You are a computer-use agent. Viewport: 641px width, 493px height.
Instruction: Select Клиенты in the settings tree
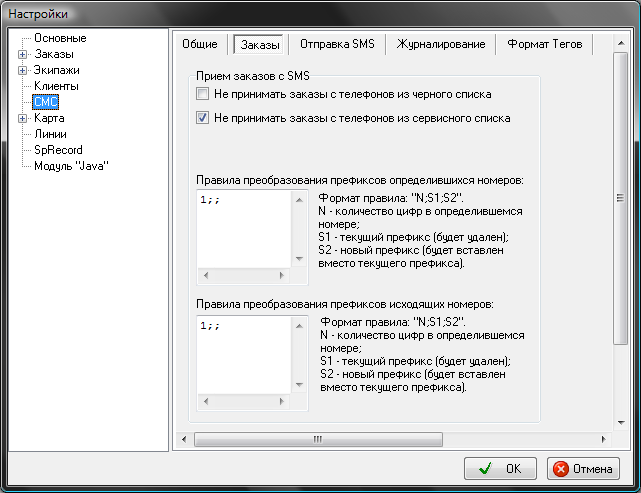pyautogui.click(x=56, y=86)
